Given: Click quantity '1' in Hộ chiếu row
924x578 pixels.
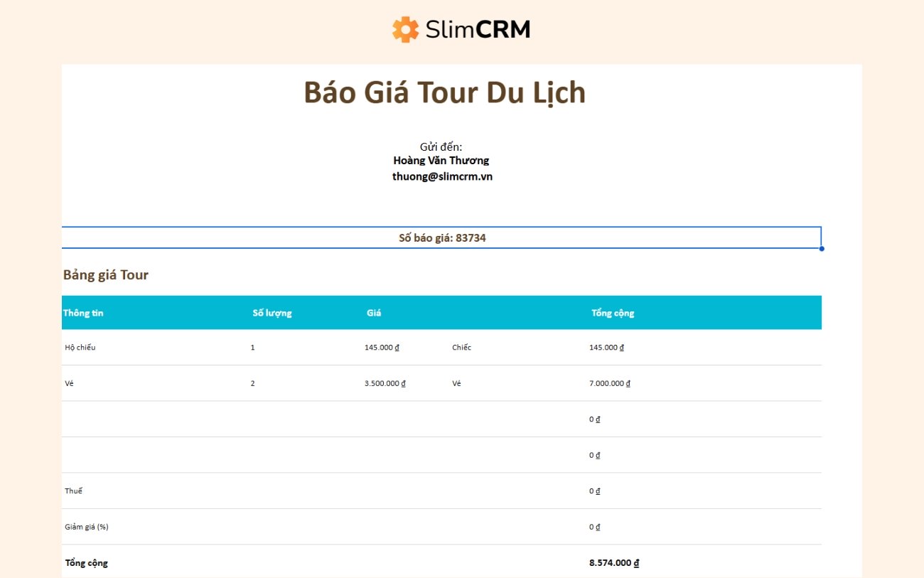Looking at the screenshot, I should 252,348.
